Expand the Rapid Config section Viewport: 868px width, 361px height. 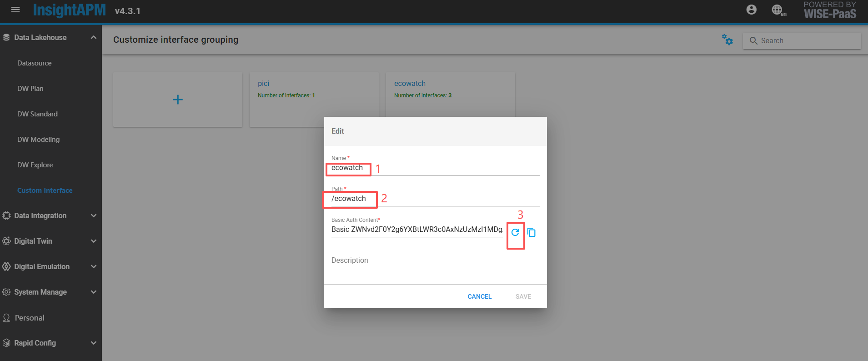pos(94,343)
